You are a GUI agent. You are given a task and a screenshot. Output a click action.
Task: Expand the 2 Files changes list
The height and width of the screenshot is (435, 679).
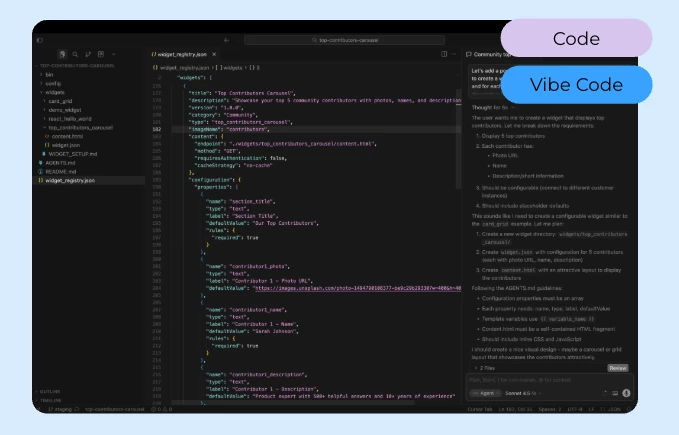(x=485, y=368)
